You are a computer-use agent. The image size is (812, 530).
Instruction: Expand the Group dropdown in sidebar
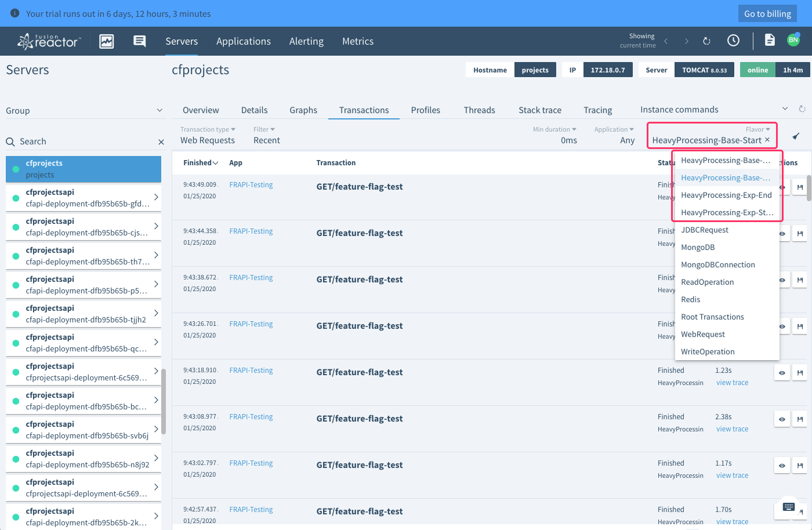[x=159, y=111]
